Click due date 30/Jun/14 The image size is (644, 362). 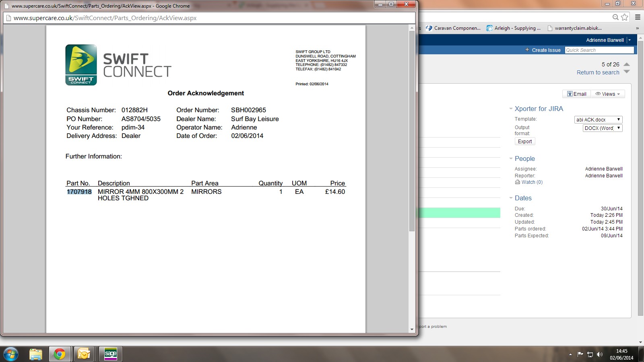tap(611, 209)
